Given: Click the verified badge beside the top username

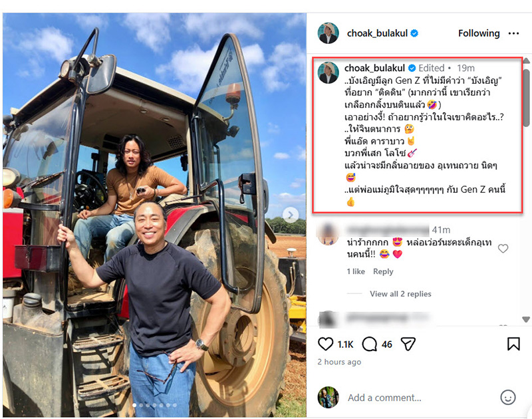Looking at the screenshot, I should click(415, 33).
